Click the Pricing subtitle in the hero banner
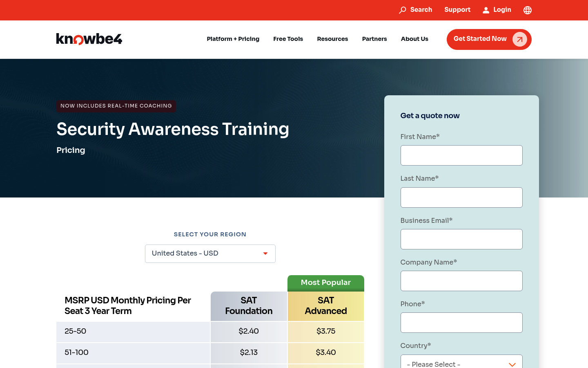588x368 pixels. click(71, 150)
